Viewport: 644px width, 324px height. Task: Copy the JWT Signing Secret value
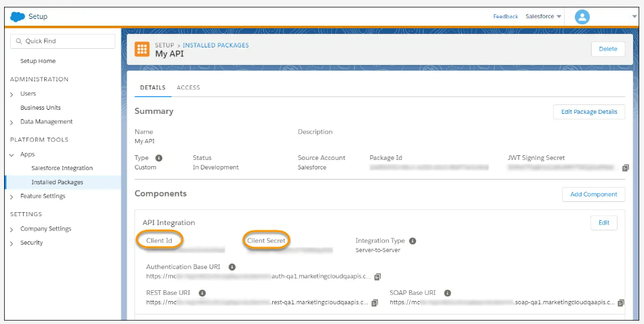pyautogui.click(x=626, y=167)
